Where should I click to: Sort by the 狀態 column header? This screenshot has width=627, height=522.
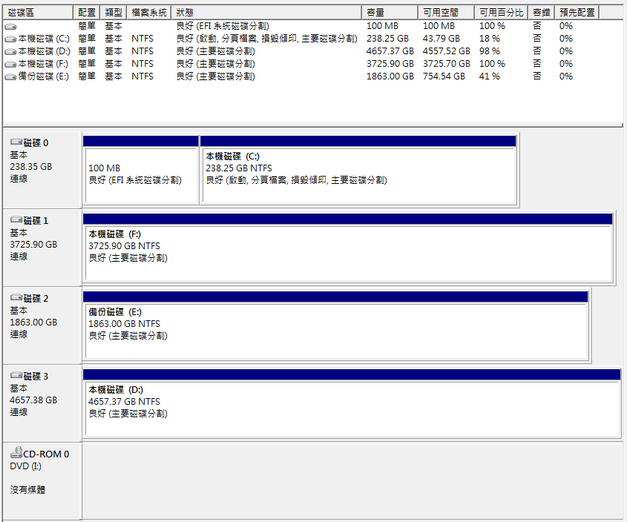pyautogui.click(x=266, y=13)
